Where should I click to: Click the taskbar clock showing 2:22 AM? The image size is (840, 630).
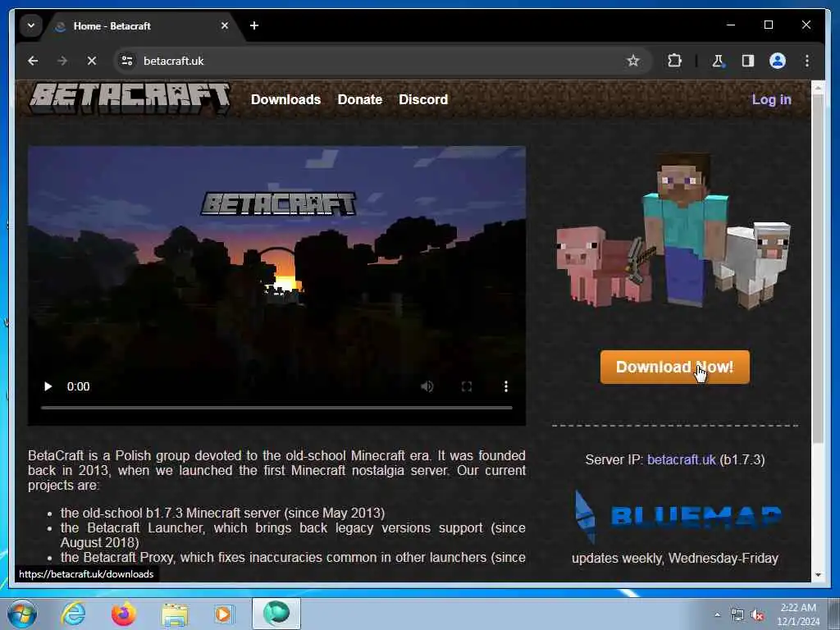pyautogui.click(x=798, y=614)
